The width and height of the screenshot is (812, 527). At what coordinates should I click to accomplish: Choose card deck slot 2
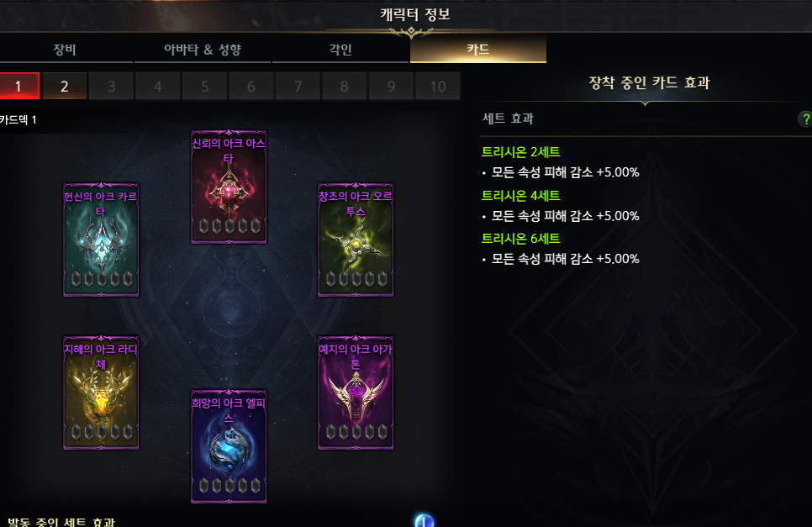coord(64,86)
